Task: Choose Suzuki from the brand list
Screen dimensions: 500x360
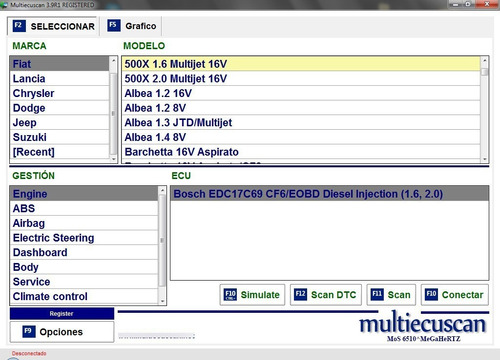Action: click(x=59, y=137)
